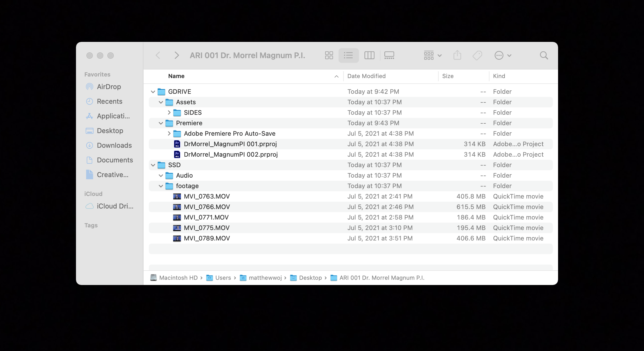Collapse the SSD folder
Screen dimensions: 644x351
pos(153,165)
